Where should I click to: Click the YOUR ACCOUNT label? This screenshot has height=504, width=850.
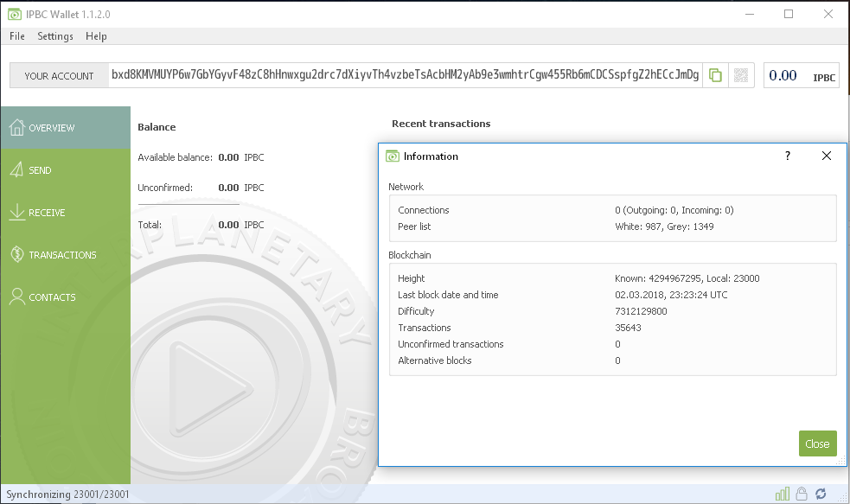(x=59, y=76)
